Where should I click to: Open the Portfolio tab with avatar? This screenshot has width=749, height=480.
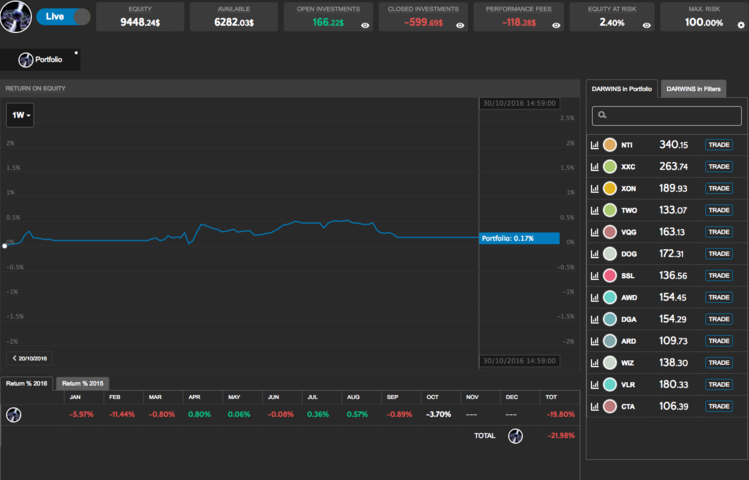click(x=40, y=60)
